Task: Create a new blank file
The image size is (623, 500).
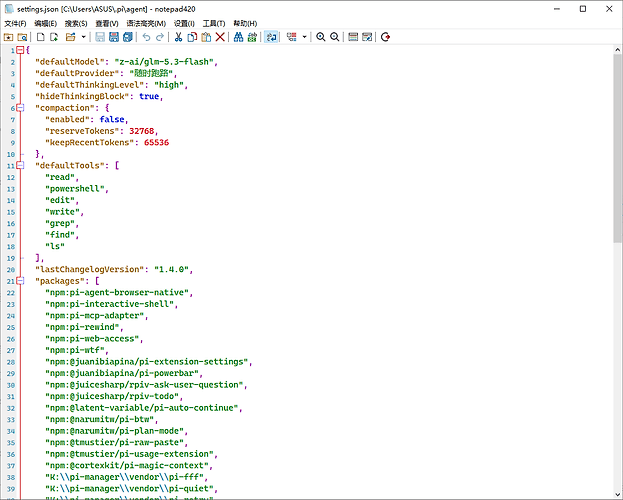Action: (x=41, y=37)
